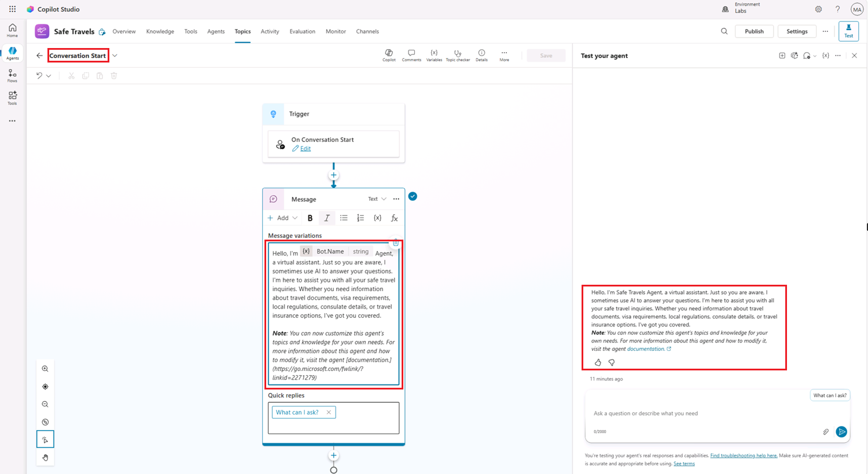This screenshot has width=868, height=474.
Task: Click the test chat message input field
Action: (718, 413)
